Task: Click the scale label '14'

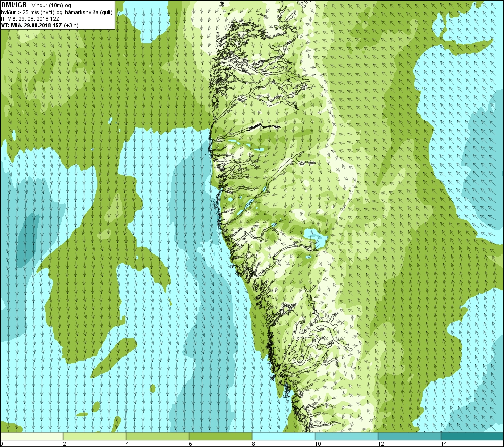Action: [x=444, y=444]
